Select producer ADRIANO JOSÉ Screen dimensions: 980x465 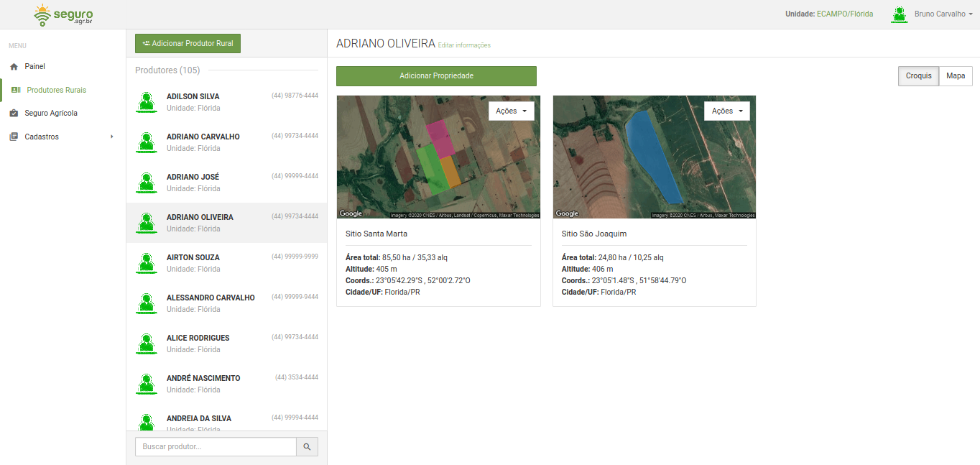pyautogui.click(x=226, y=183)
